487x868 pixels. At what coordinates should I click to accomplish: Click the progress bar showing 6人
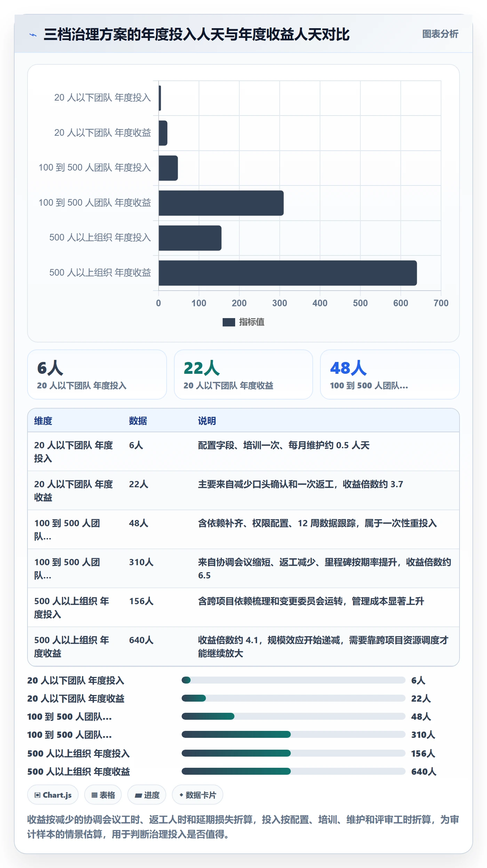click(293, 680)
